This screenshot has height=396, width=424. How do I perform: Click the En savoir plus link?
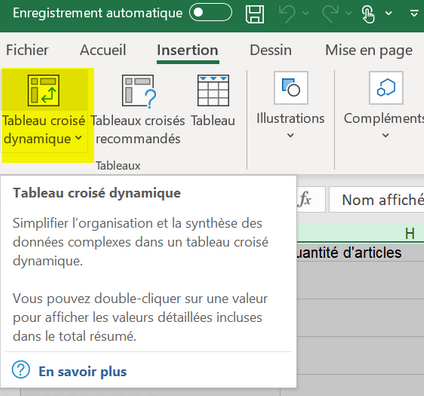point(82,371)
